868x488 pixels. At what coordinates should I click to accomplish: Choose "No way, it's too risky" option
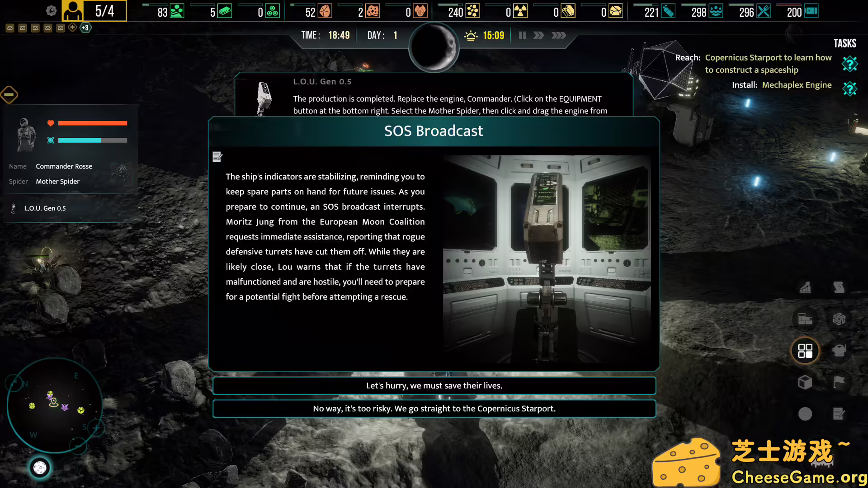(434, 408)
